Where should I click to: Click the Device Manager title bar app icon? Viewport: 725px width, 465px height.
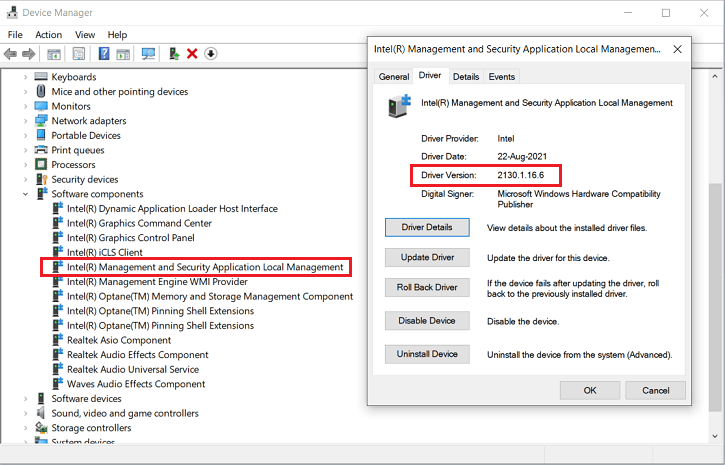tap(12, 12)
